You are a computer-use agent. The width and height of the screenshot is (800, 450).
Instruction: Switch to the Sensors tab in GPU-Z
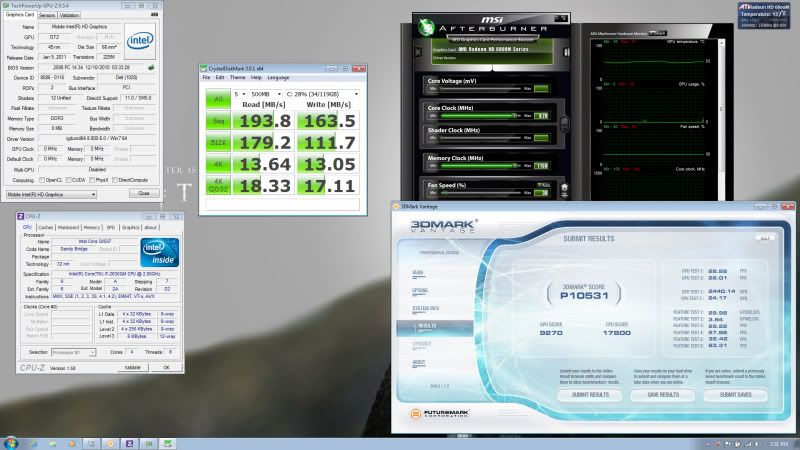(47, 15)
